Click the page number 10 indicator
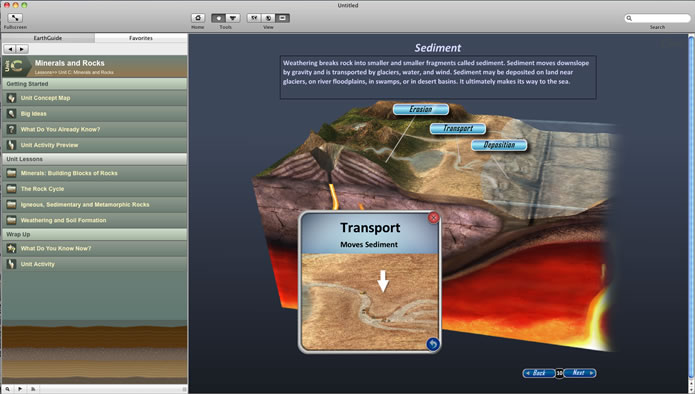The image size is (695, 394). pyautogui.click(x=559, y=373)
